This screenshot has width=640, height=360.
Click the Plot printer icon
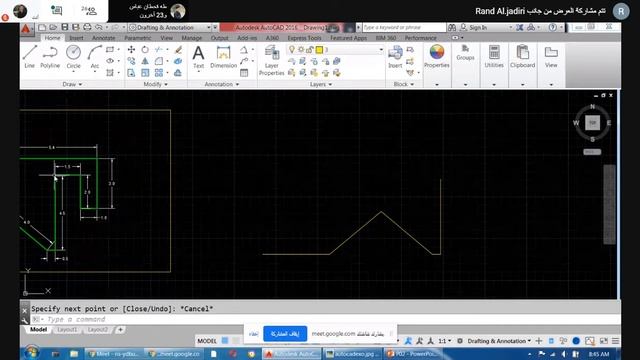[x=87, y=27]
